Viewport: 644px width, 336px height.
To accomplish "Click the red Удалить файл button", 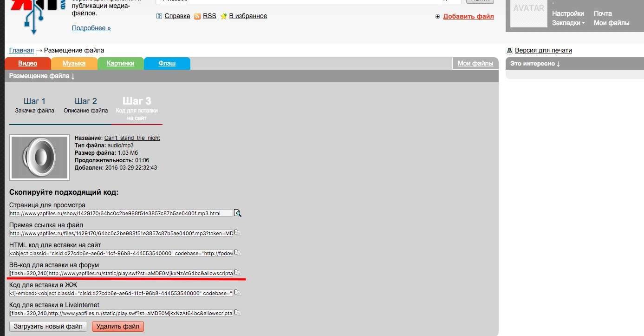I will tap(118, 326).
